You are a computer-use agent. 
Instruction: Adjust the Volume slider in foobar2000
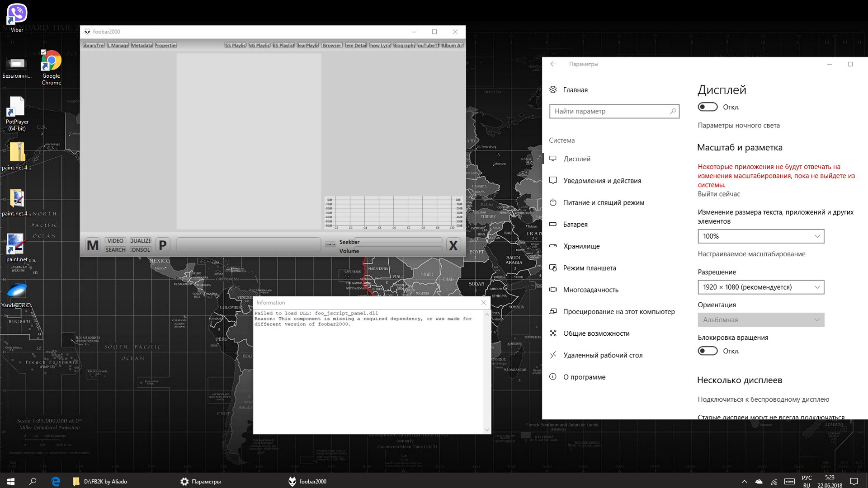398,249
